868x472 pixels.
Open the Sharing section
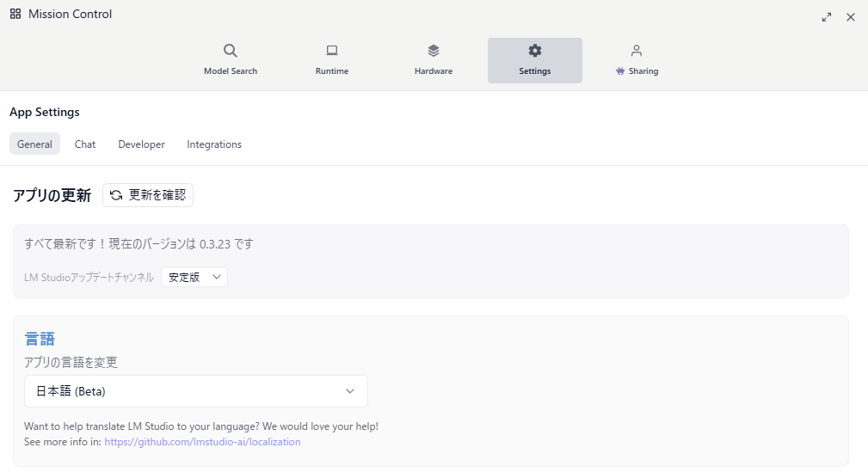pyautogui.click(x=637, y=60)
